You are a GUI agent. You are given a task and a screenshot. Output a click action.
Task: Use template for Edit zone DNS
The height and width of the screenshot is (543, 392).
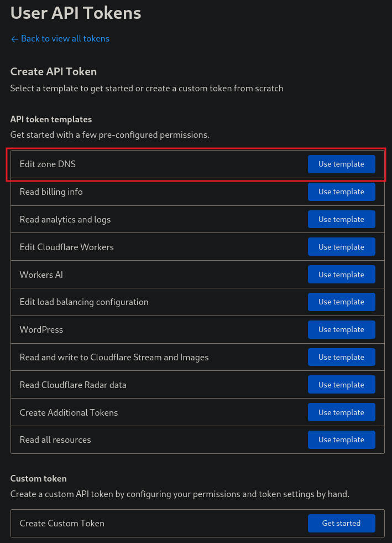pyautogui.click(x=342, y=164)
